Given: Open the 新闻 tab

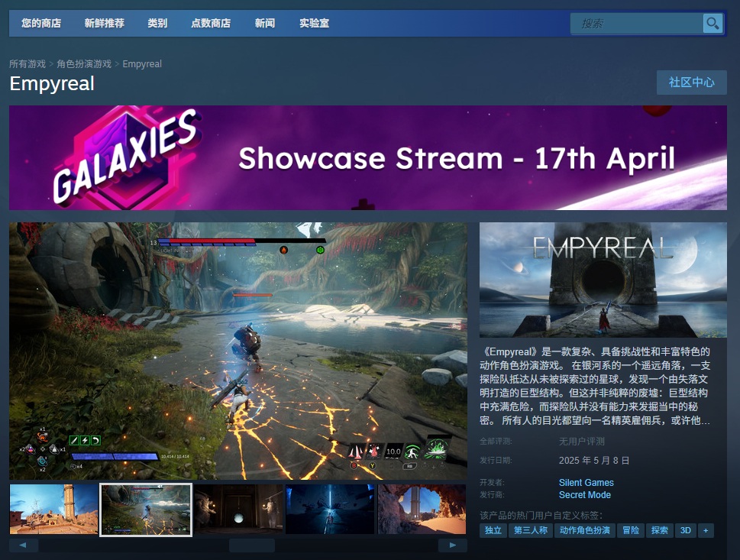Looking at the screenshot, I should click(265, 23).
